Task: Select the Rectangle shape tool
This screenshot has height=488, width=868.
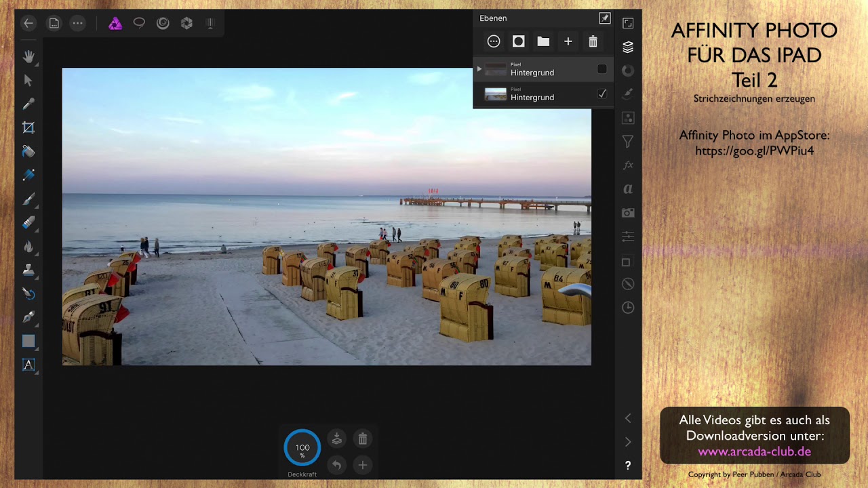Action: coord(28,341)
